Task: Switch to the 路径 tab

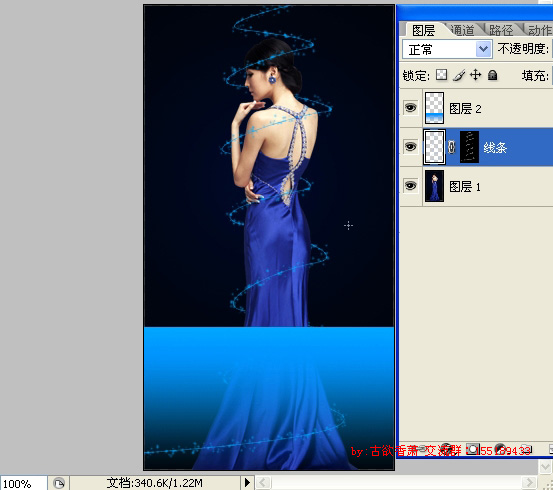Action: pyautogui.click(x=501, y=30)
